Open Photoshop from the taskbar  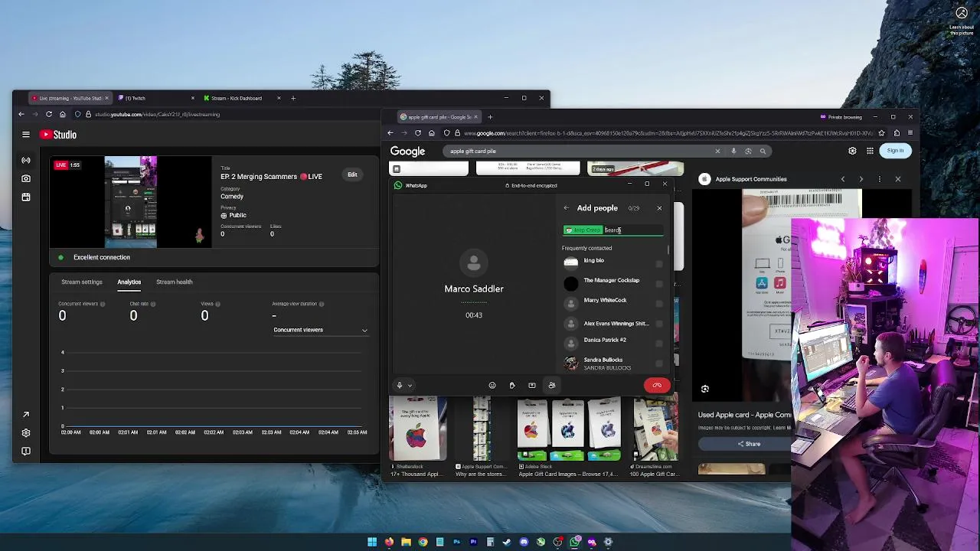click(x=456, y=542)
